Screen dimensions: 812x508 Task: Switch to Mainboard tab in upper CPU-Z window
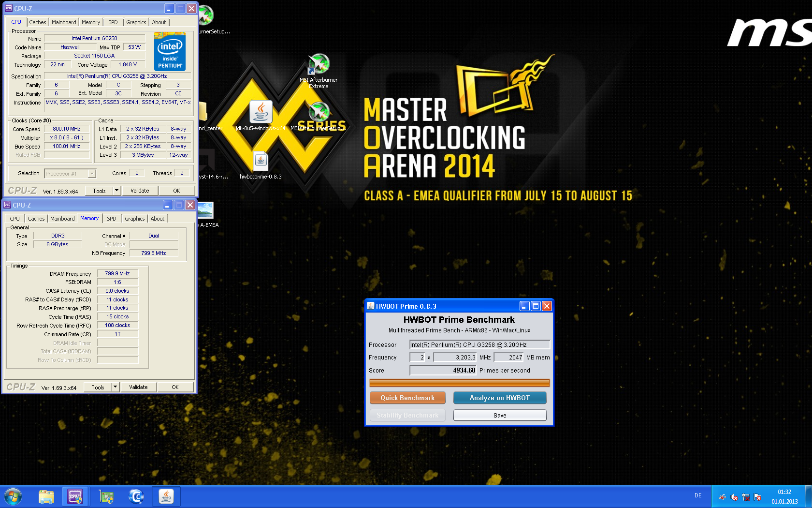pos(64,22)
